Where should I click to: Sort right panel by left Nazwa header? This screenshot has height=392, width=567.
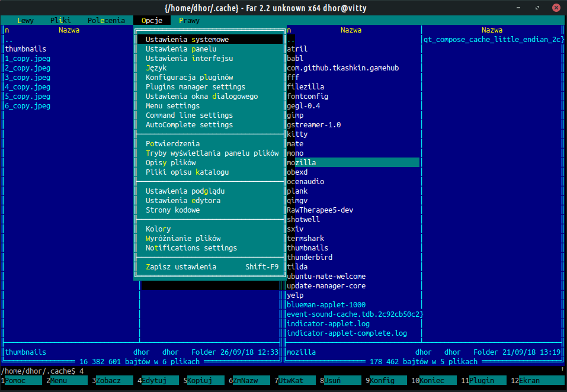click(351, 30)
